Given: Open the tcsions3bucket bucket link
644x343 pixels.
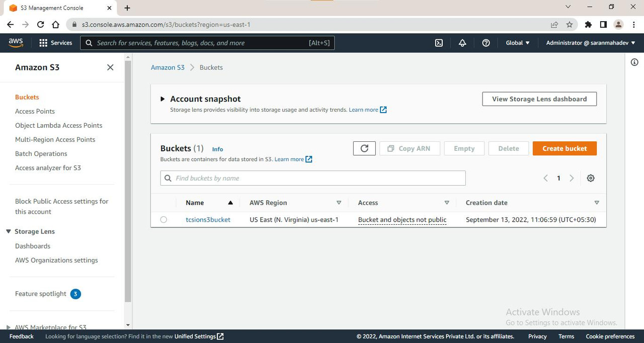Looking at the screenshot, I should click(208, 219).
